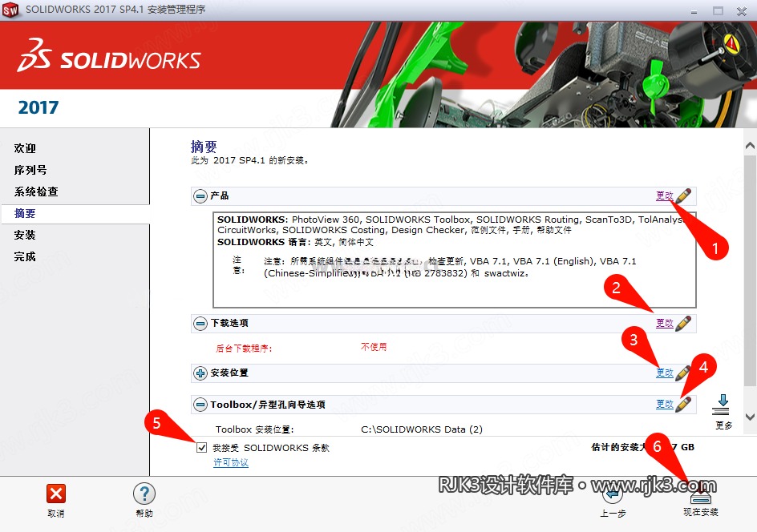The height and width of the screenshot is (532, 757).
Task: Click the scrollbar up arrow
Action: pos(750,145)
